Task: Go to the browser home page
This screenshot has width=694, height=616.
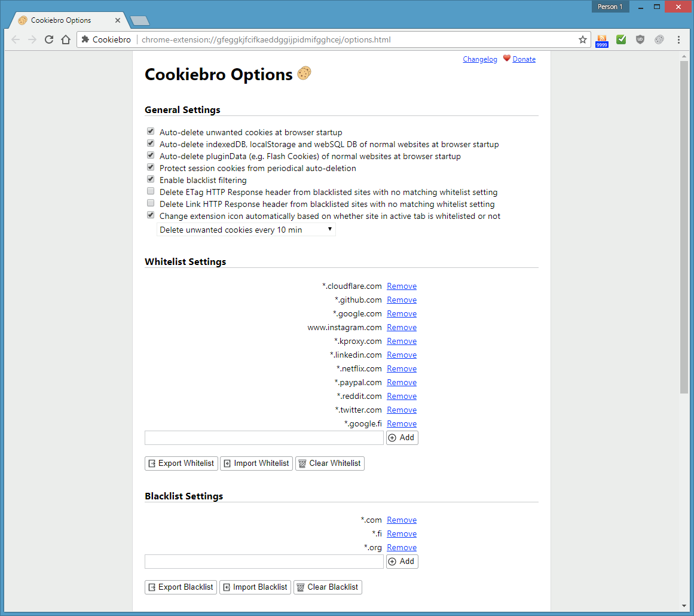Action: 66,39
